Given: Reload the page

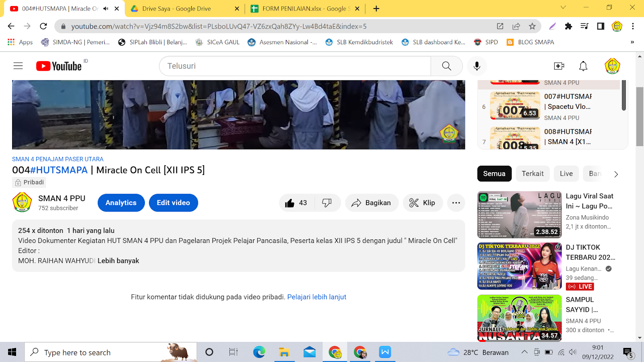Looking at the screenshot, I should point(43,26).
